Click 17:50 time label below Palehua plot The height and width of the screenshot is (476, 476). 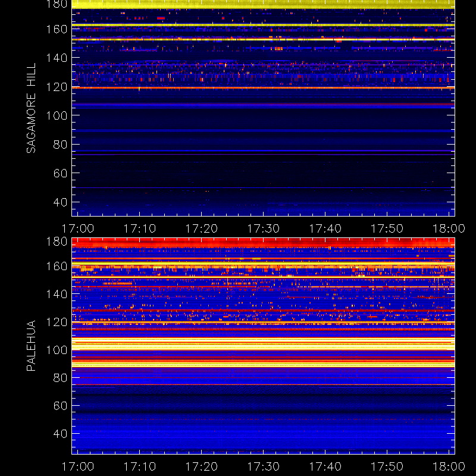[x=387, y=466]
